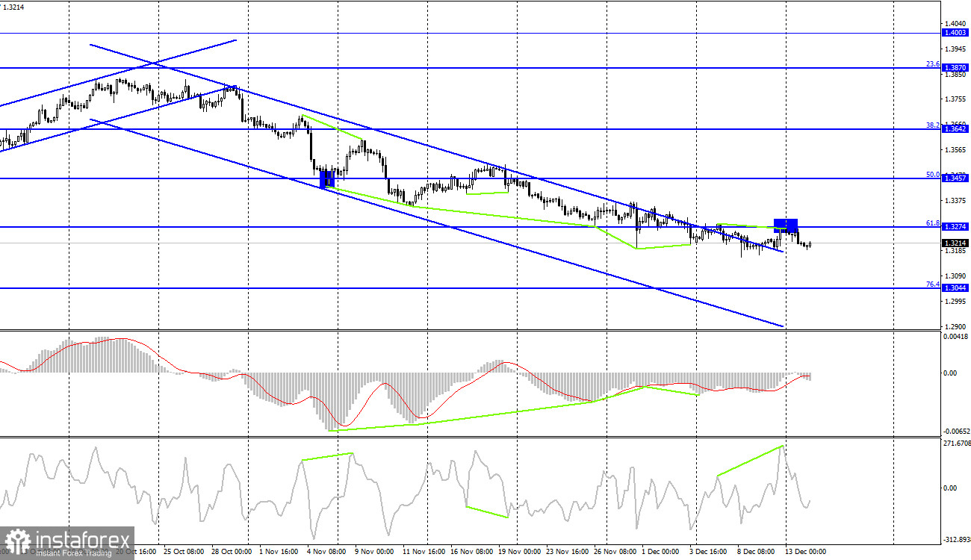Viewport: 971px width, 560px height.
Task: Click the 1.3565 price scale value
Action: pyautogui.click(x=956, y=150)
